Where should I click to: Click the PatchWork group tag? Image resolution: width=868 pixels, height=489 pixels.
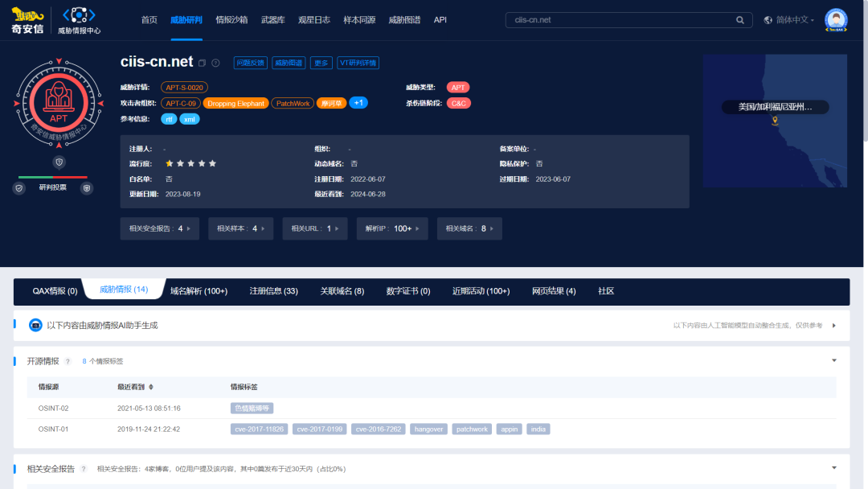point(293,104)
